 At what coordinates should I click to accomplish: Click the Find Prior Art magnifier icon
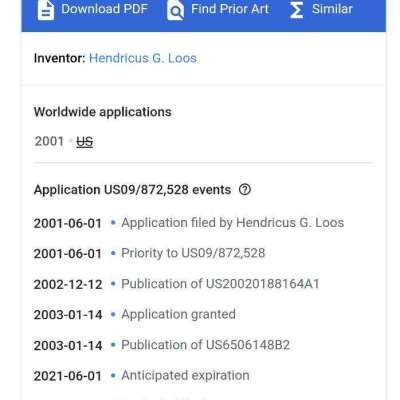175,10
